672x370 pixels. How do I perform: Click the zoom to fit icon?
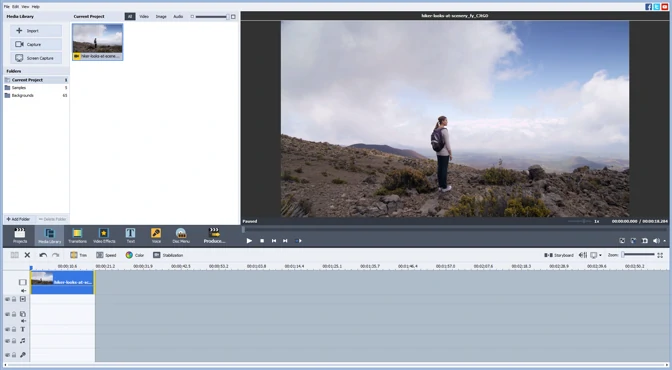660,255
